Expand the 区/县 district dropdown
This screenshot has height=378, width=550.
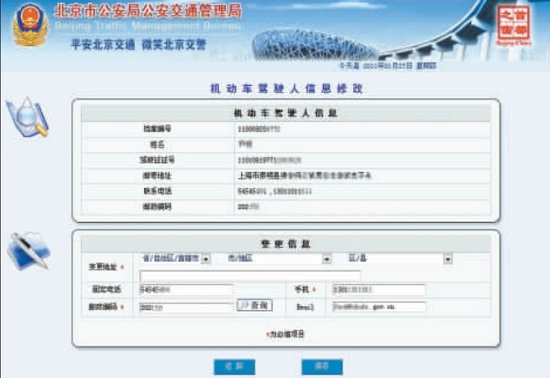point(400,259)
